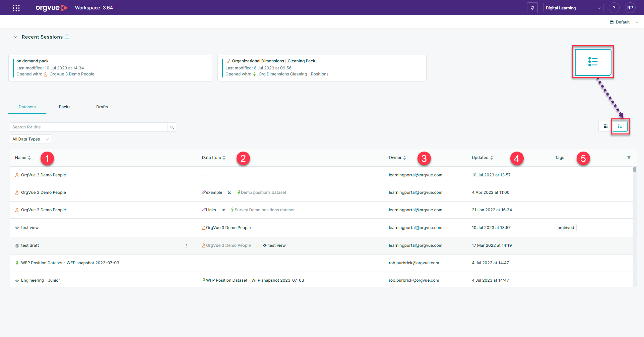Screen dimensions: 644x337
Task: Click the Recent Sessions info icon
Action: pyautogui.click(x=67, y=37)
